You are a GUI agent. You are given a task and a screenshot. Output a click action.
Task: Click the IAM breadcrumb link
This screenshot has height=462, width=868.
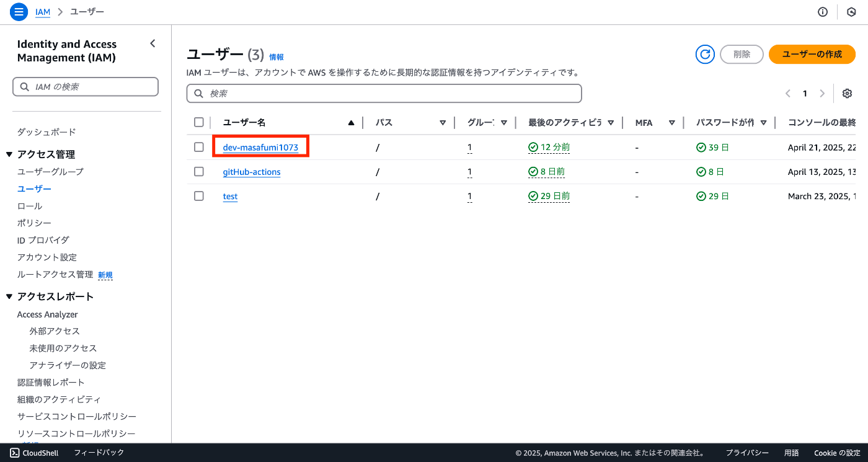(x=43, y=12)
